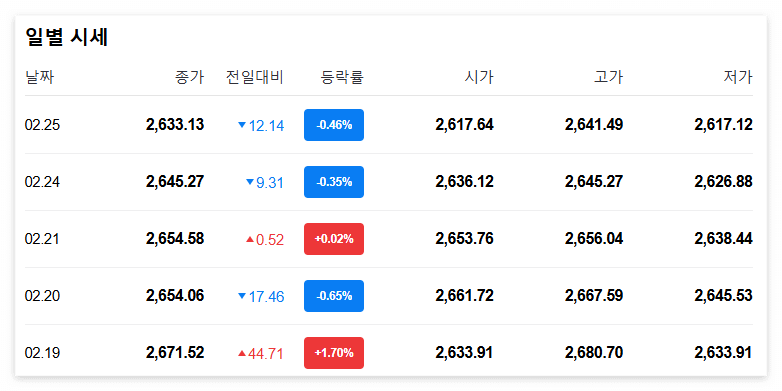
Task: Select the 고가 column header
Action: [608, 77]
